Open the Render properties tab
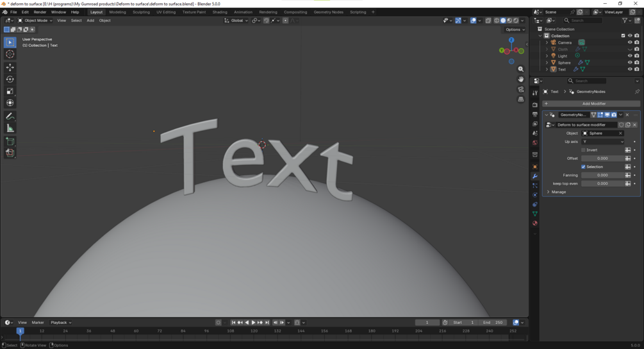 click(535, 105)
